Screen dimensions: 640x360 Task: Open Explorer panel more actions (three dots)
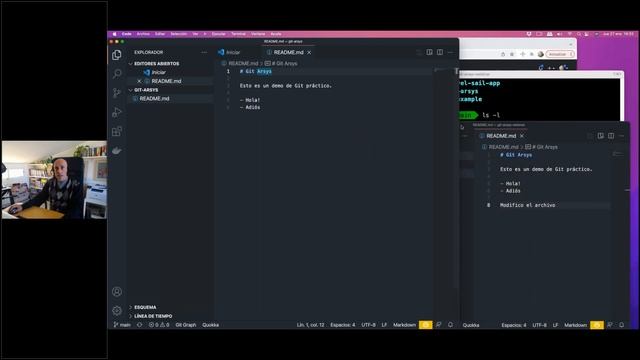204,52
